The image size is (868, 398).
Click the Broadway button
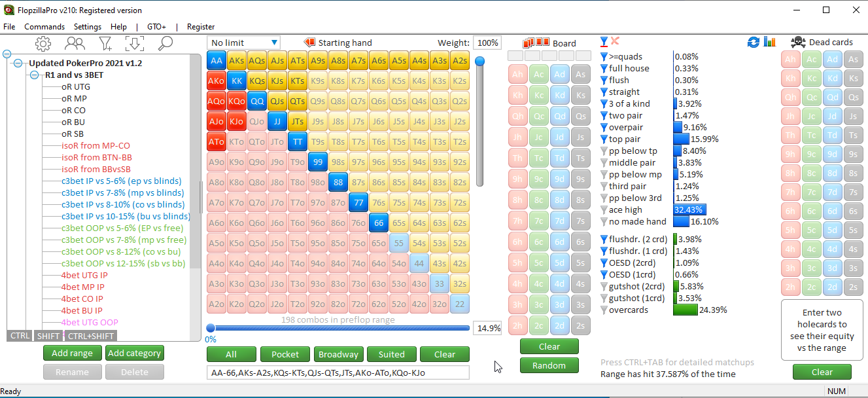pyautogui.click(x=338, y=354)
